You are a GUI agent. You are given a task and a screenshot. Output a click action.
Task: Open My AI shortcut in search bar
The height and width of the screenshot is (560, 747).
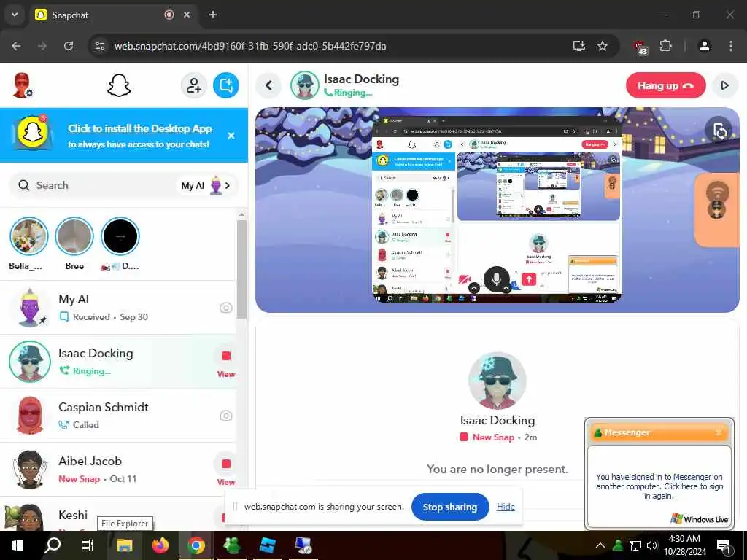205,185
